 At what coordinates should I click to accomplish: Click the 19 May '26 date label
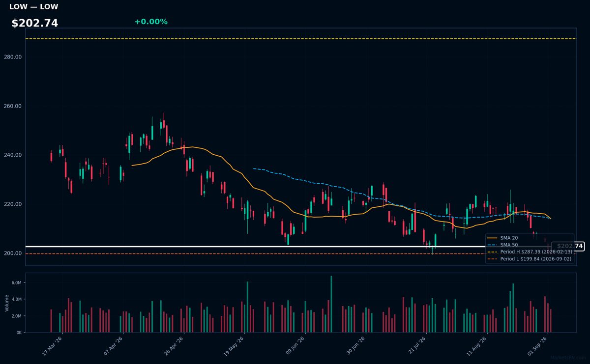click(234, 346)
